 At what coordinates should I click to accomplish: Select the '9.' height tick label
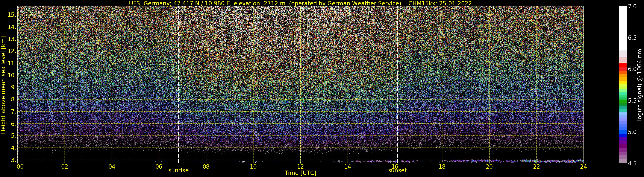tap(13, 87)
